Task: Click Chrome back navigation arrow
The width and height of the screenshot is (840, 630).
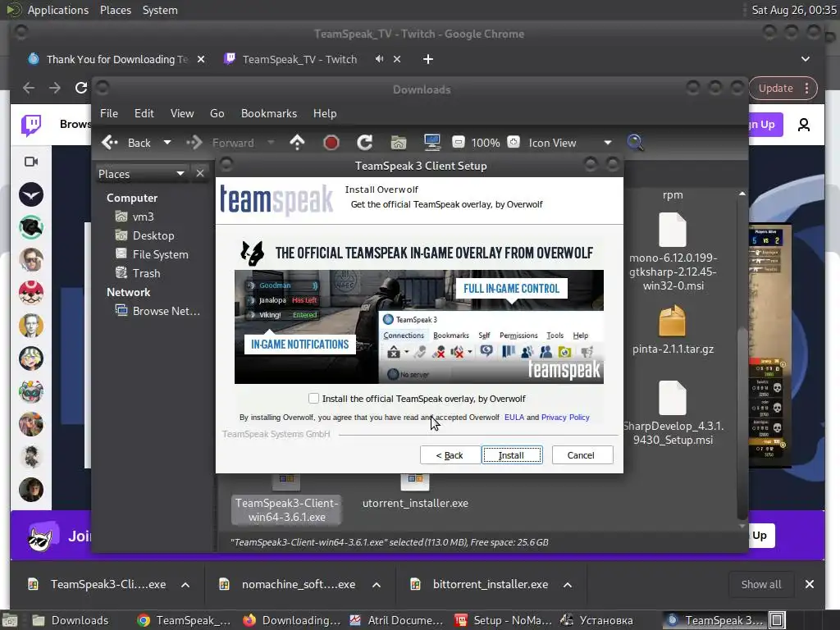Action: [x=29, y=88]
